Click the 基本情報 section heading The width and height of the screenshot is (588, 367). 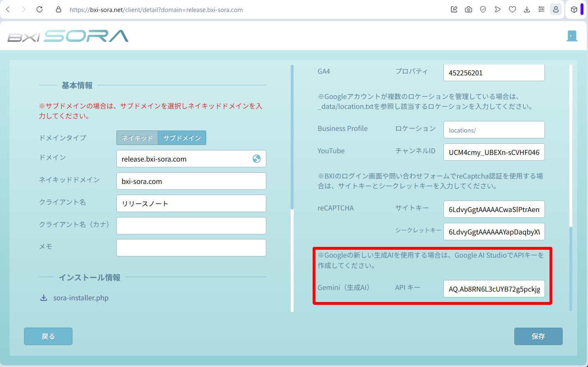coord(77,85)
